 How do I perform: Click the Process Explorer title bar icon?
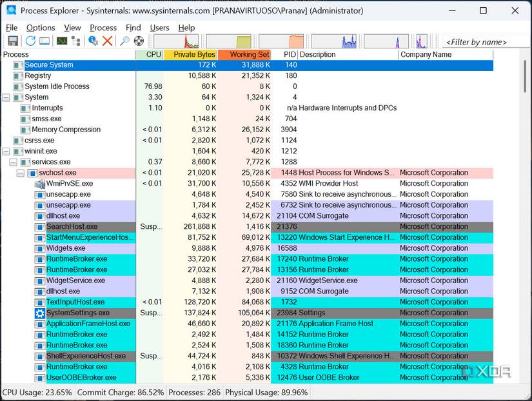tap(11, 10)
